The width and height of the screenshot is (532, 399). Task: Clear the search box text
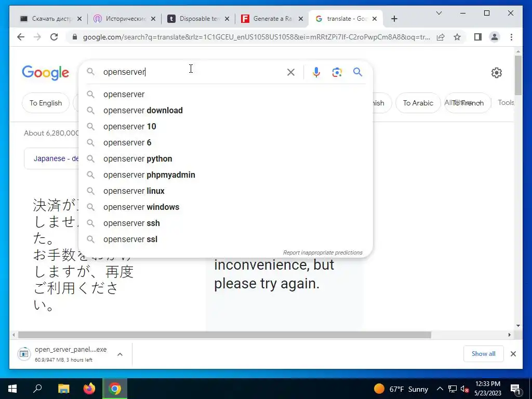(x=291, y=72)
